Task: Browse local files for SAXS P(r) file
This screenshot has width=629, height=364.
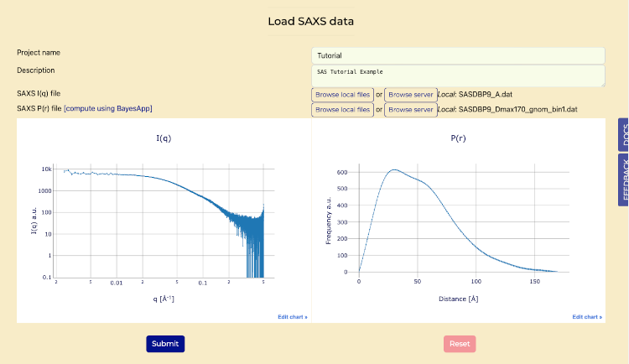Action: point(342,110)
